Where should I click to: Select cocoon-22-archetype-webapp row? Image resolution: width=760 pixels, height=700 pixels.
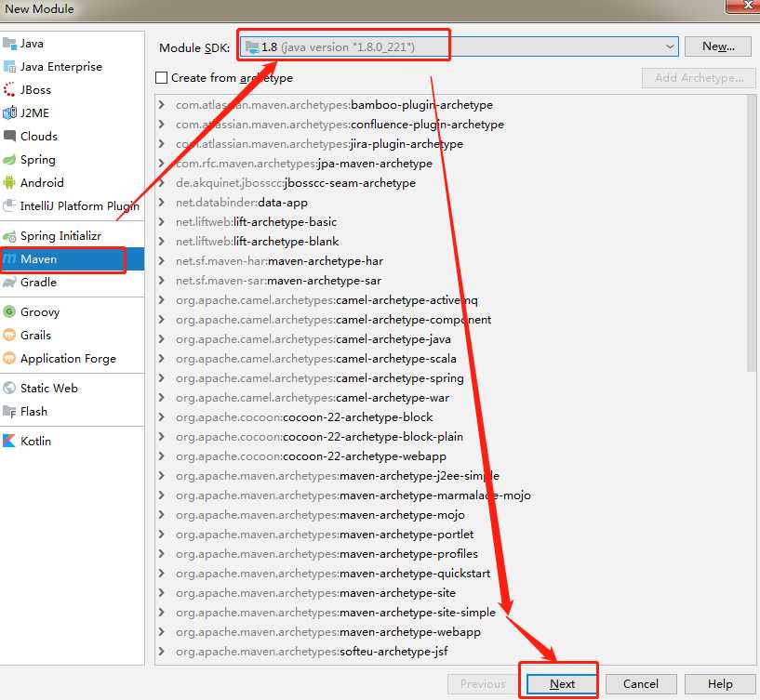[x=451, y=456]
